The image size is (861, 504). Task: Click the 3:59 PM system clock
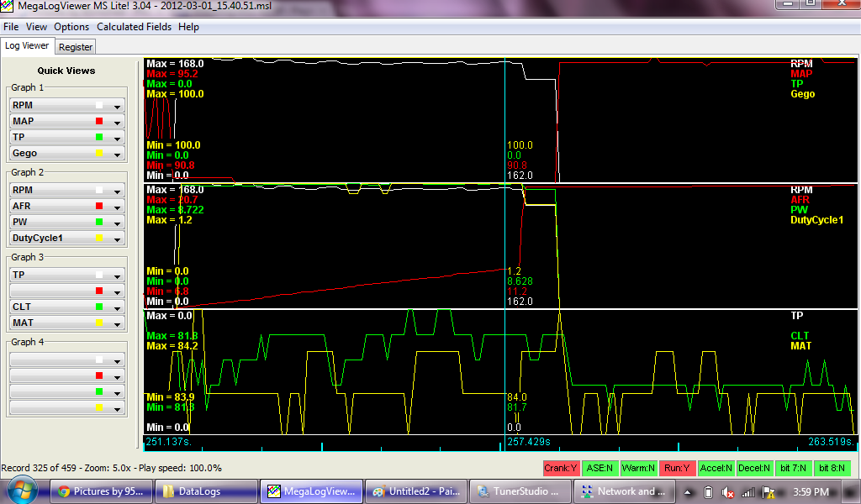tap(811, 492)
